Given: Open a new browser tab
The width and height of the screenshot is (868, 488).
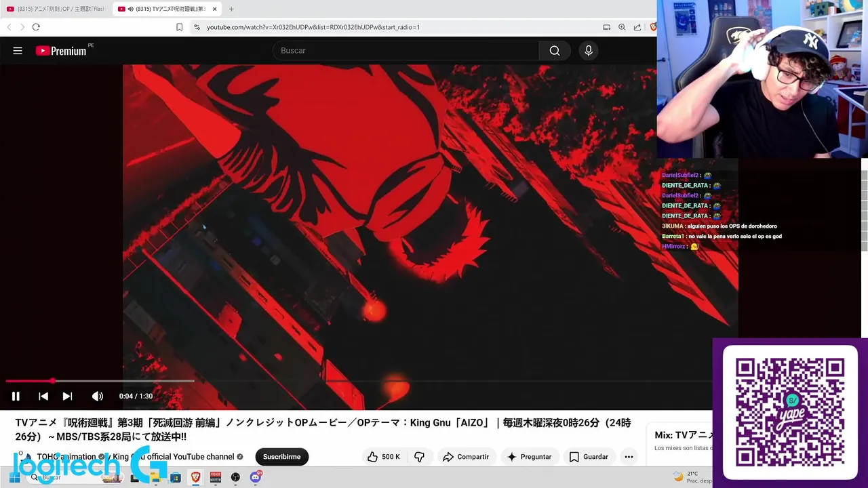Looking at the screenshot, I should point(231,9).
